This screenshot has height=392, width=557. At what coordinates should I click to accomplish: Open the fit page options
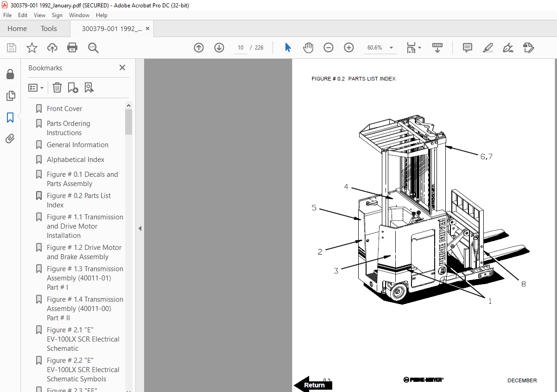click(413, 48)
